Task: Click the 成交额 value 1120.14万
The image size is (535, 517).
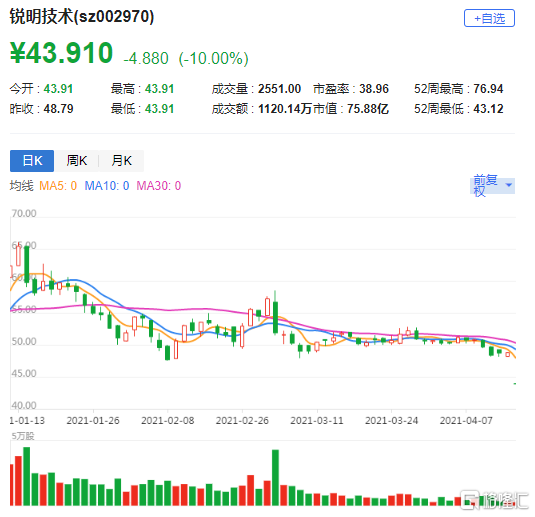Action: click(285, 109)
